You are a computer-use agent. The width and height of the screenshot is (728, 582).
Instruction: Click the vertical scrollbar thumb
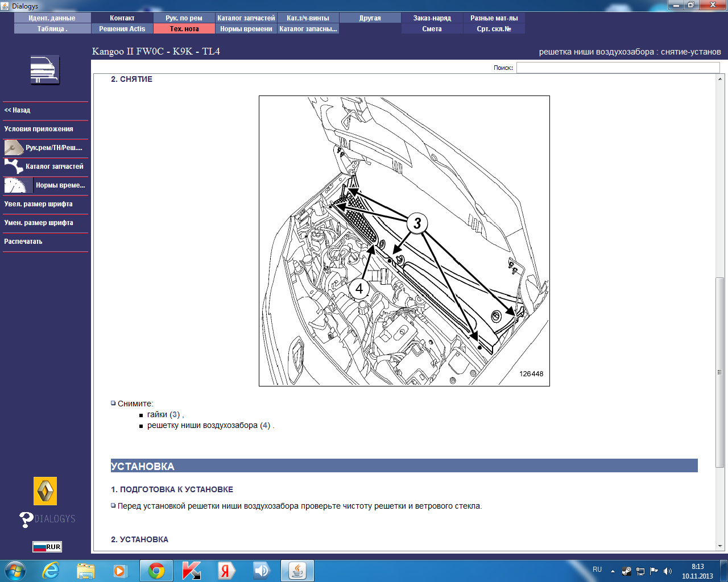[719, 372]
